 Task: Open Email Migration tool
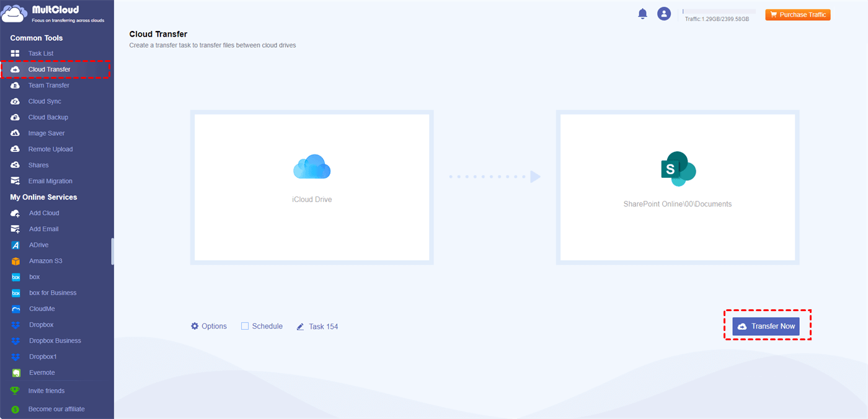50,181
